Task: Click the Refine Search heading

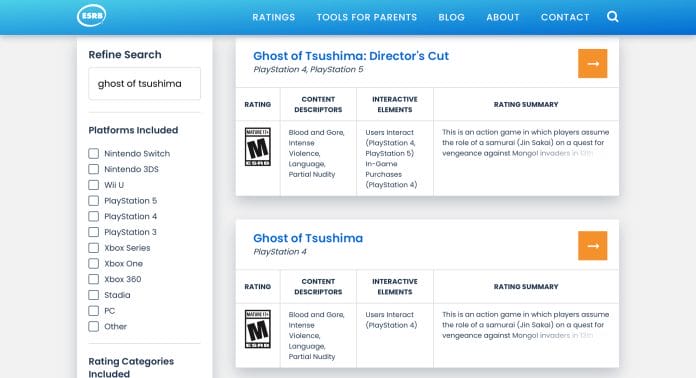Action: (125, 55)
